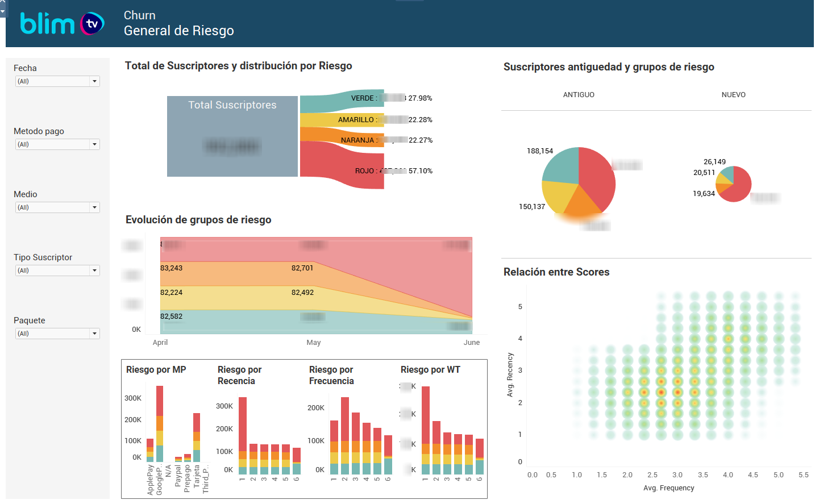Screen dimensions: 815x504
Task: Click the blim tv logo
Action: coord(61,24)
